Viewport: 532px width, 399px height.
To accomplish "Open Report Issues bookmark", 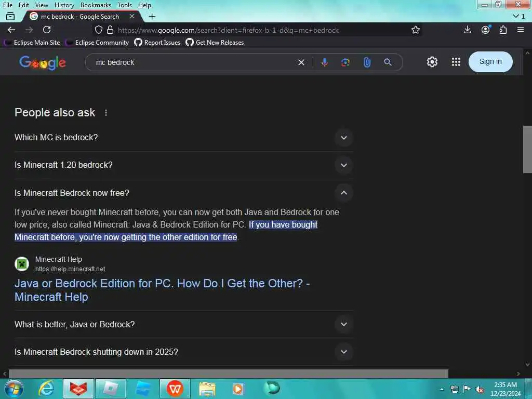I will 157,43.
